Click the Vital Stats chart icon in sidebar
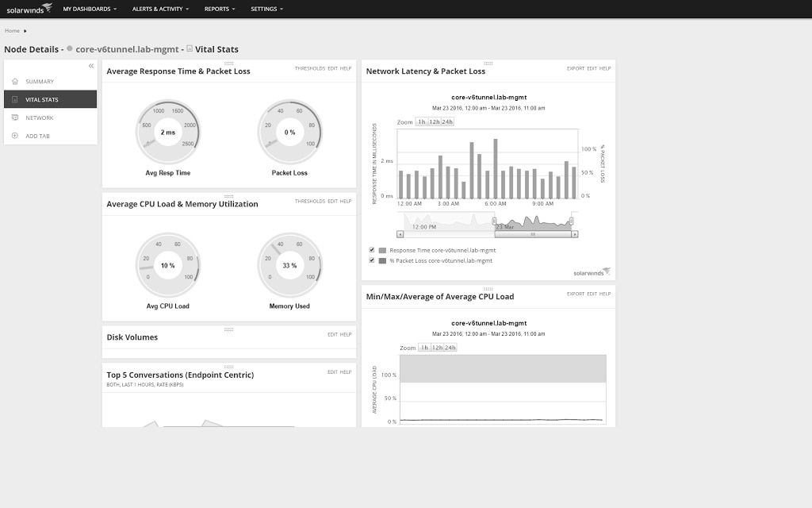 (x=15, y=98)
